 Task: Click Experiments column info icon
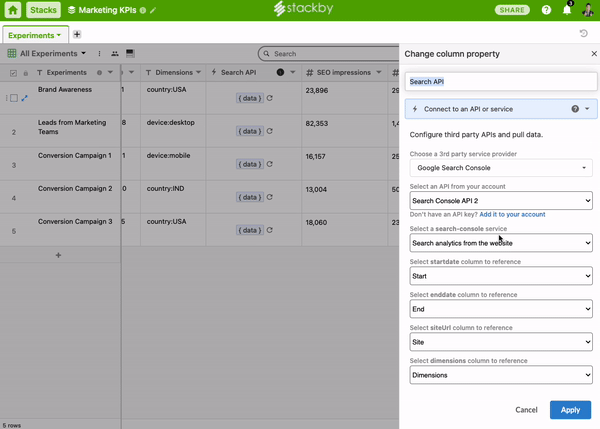click(x=99, y=73)
